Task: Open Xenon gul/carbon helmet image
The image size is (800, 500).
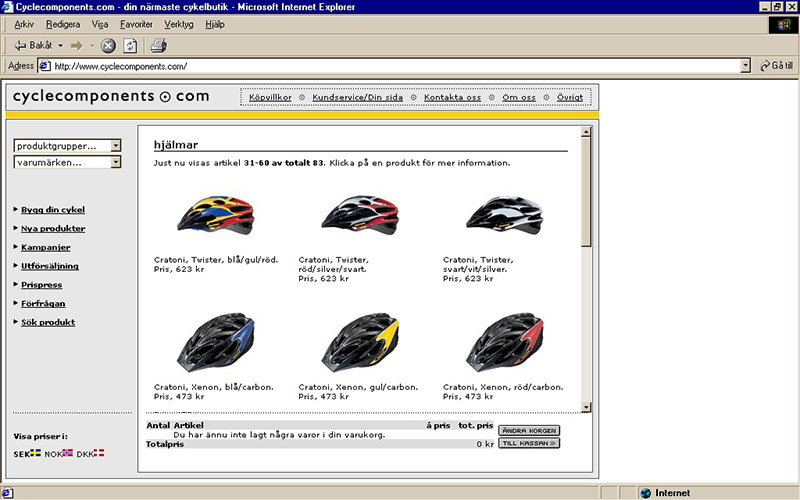Action: [x=360, y=342]
